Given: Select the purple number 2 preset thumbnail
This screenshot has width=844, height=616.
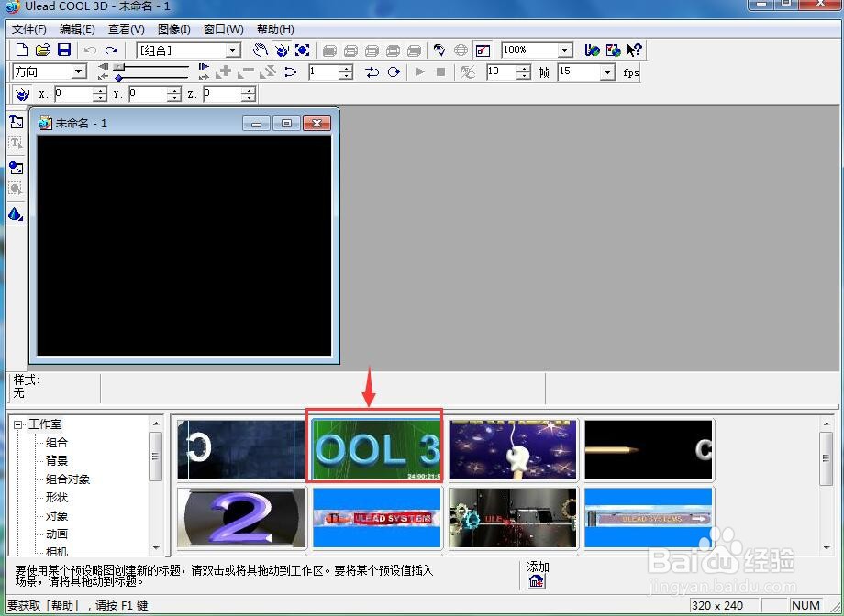Looking at the screenshot, I should click(x=241, y=517).
